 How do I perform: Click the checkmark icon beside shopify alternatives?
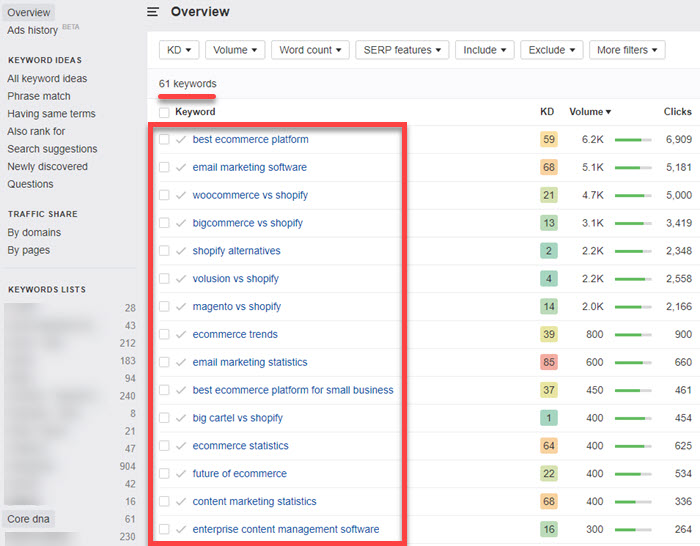tap(181, 251)
